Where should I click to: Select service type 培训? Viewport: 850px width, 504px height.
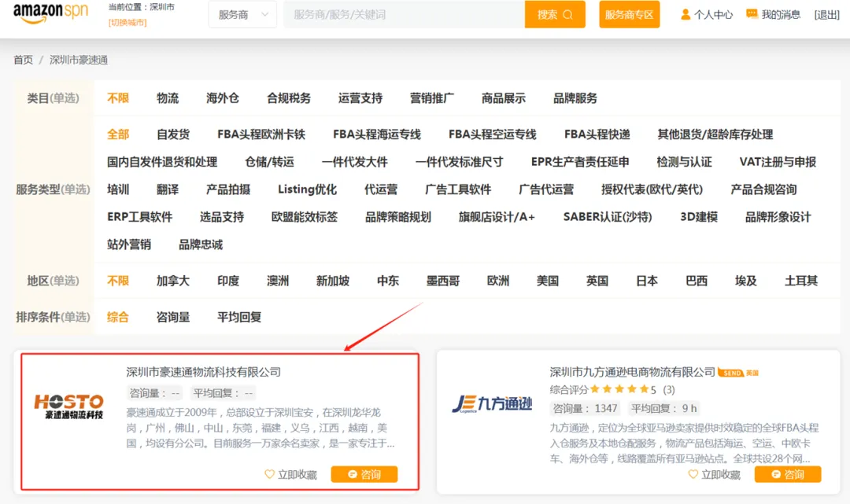pos(117,189)
